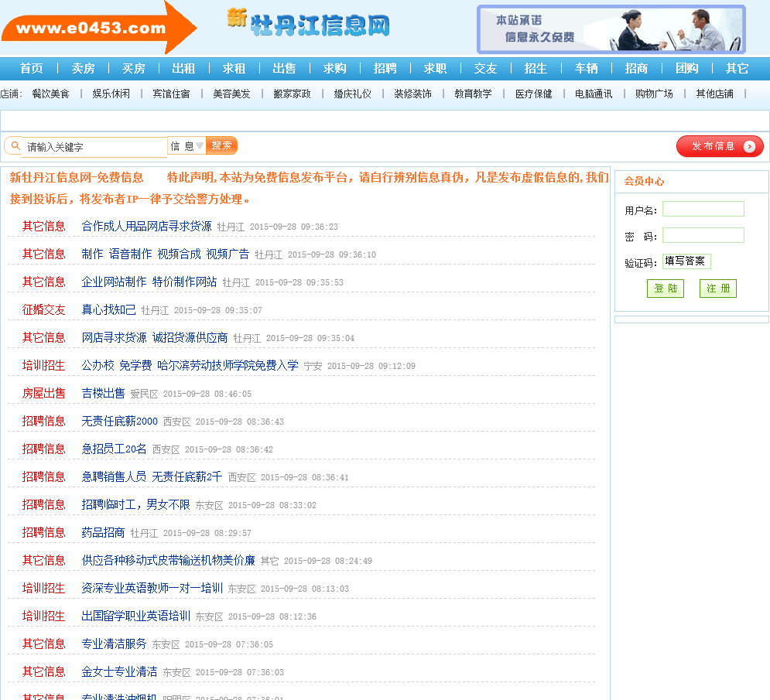
Task: Open the 团购 navigation item
Action: (687, 68)
